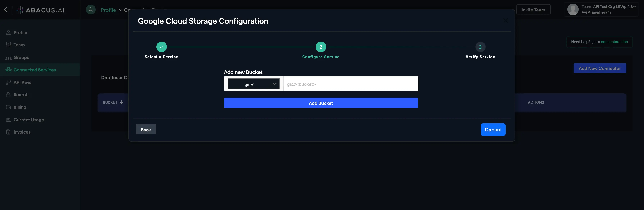
Task: Click the API Keys key icon
Action: click(x=8, y=82)
